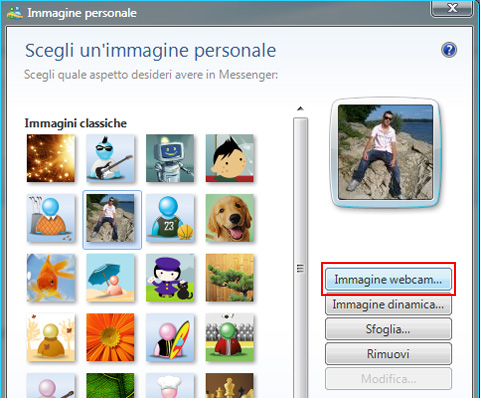Viewport: 480px width, 398px height.
Task: Choose the blue guitarist with mohawk avatar
Action: click(x=110, y=158)
